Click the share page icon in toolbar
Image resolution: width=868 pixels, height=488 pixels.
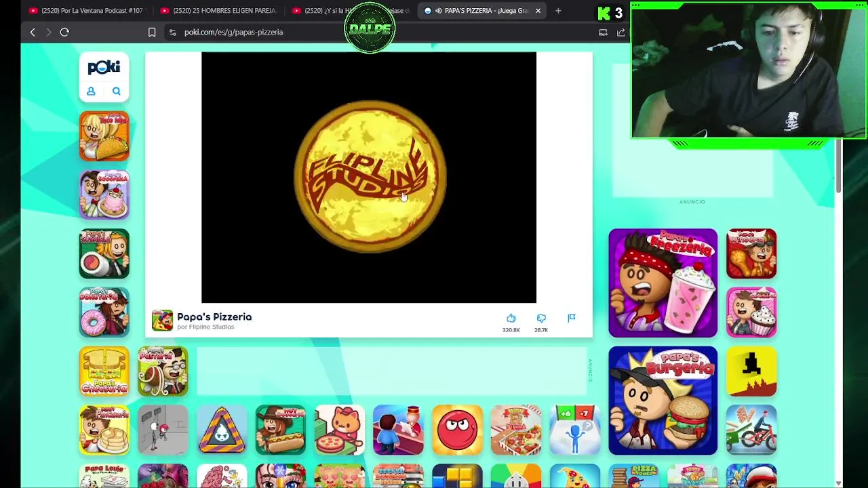[x=620, y=32]
